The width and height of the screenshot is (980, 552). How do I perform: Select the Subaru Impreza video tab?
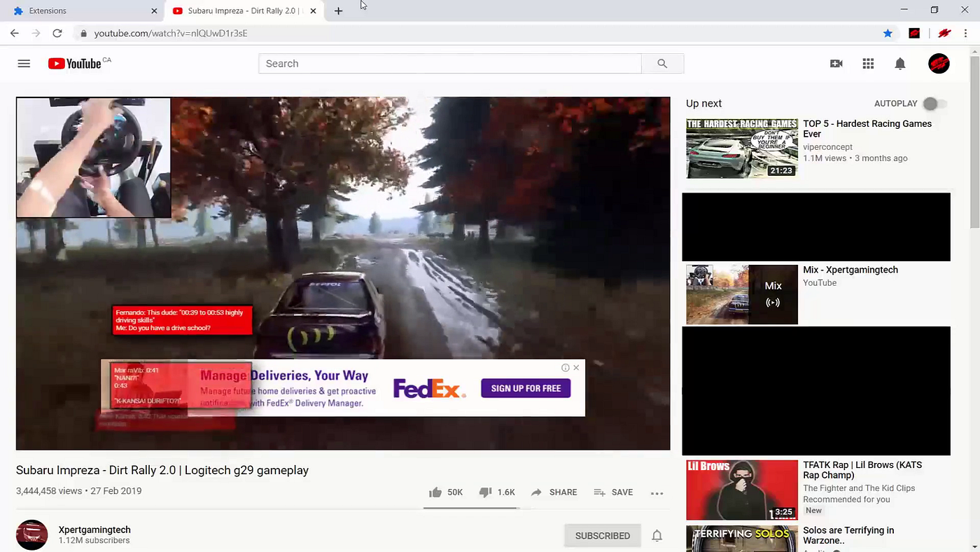click(x=244, y=11)
